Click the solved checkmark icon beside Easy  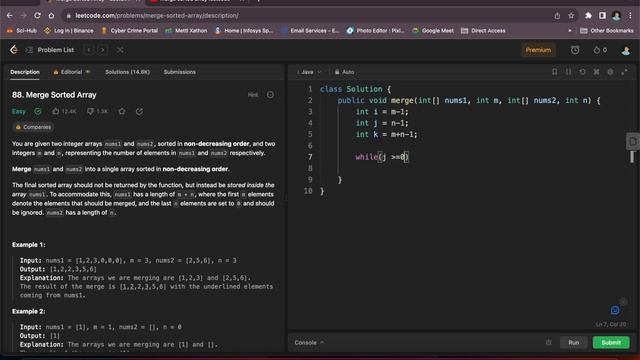(x=38, y=111)
